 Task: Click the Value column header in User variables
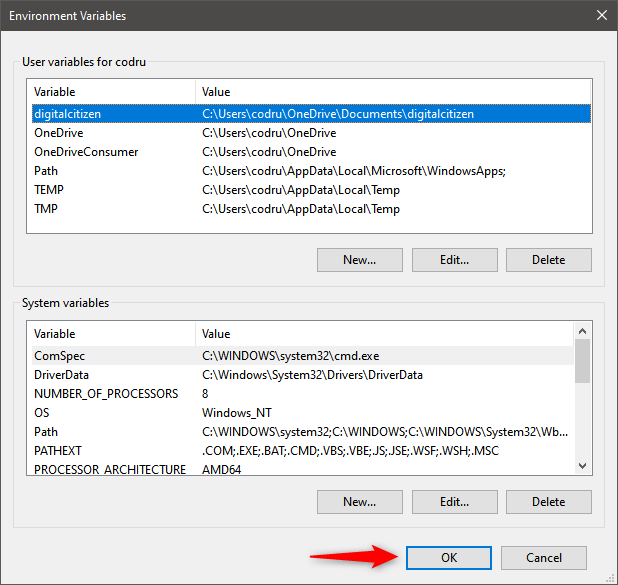point(393,92)
